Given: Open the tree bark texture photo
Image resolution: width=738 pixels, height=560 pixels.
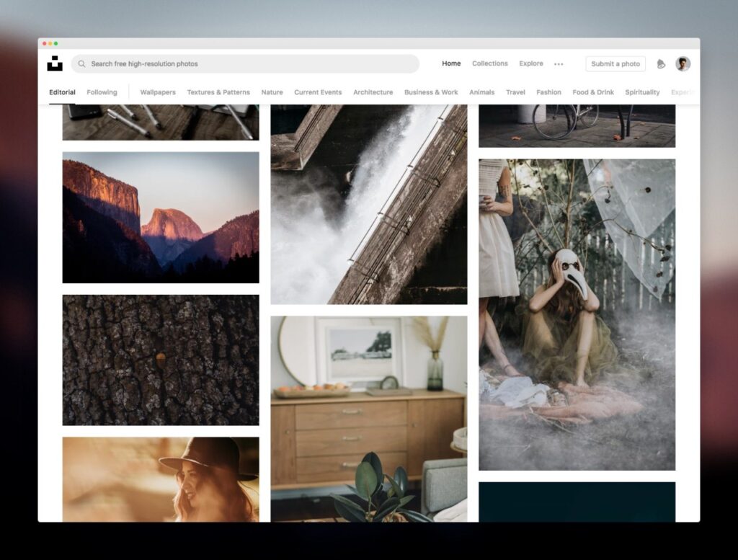Looking at the screenshot, I should [x=161, y=360].
